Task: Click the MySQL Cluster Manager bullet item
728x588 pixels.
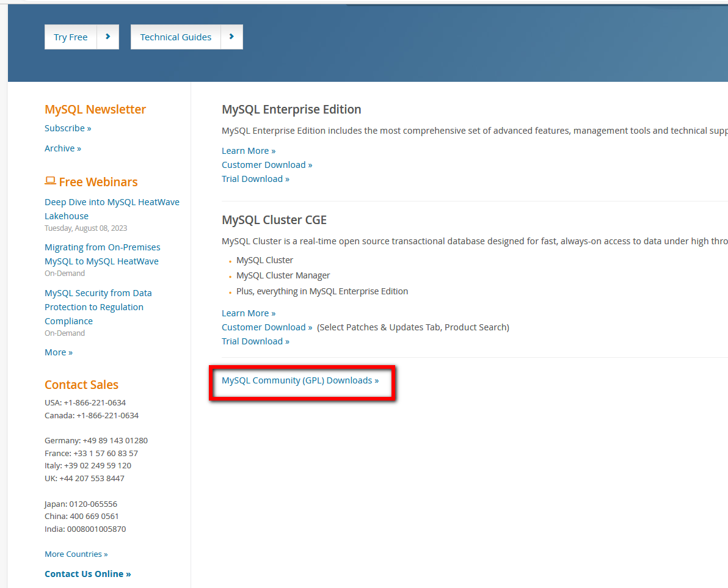Action: [283, 275]
